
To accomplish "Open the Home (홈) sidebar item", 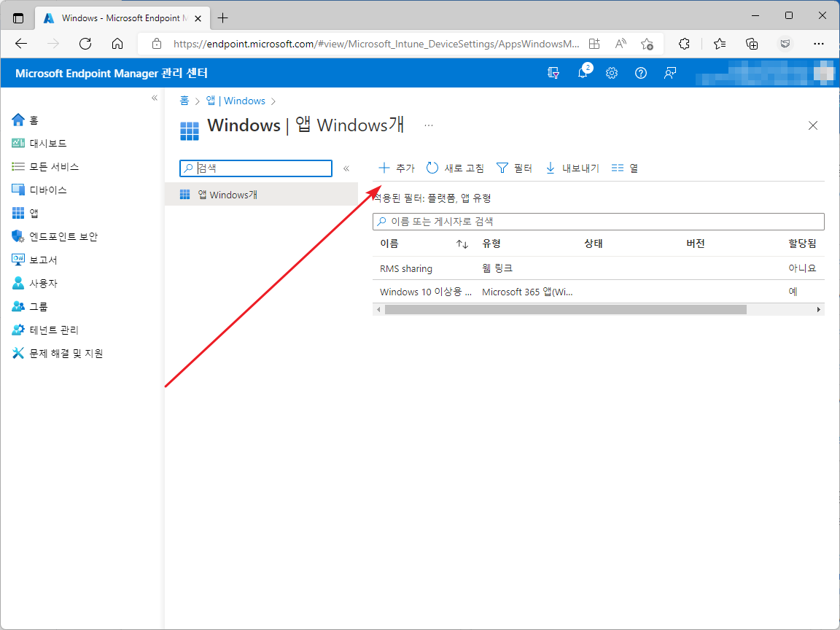I will [x=26, y=120].
